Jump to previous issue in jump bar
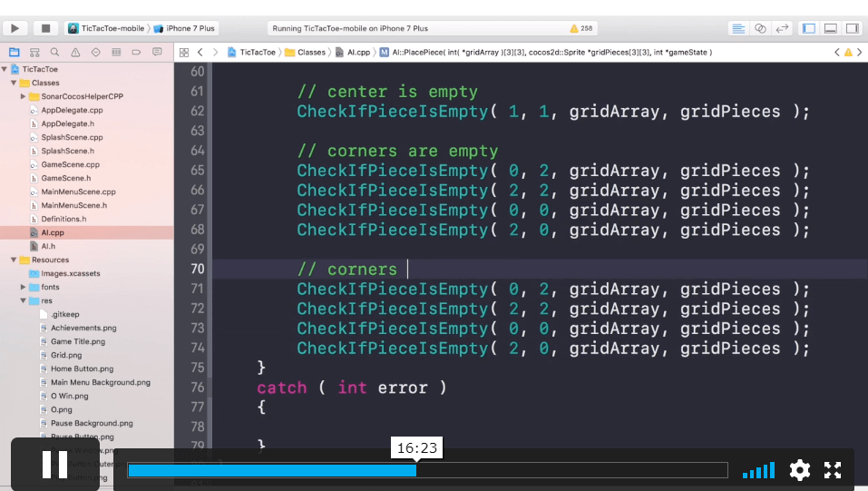 [x=836, y=52]
